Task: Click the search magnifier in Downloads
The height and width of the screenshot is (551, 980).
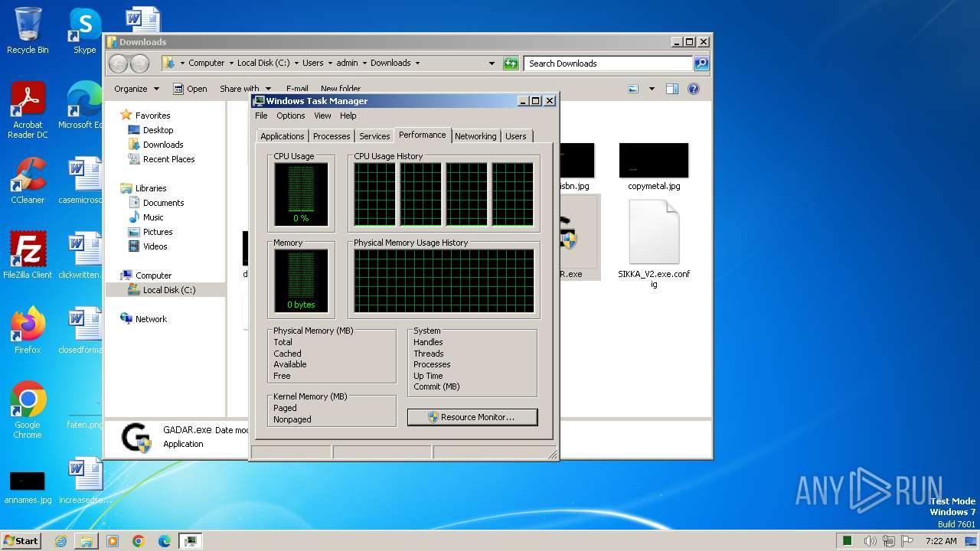Action: [x=701, y=64]
